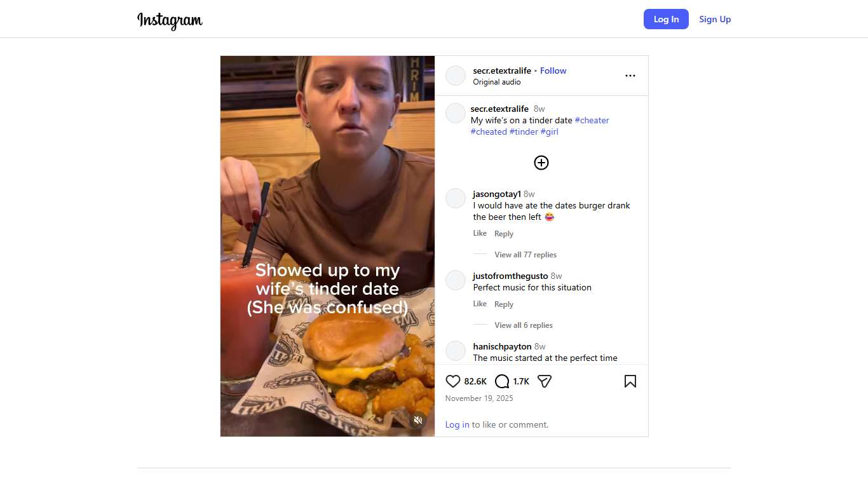The height and width of the screenshot is (488, 868).
Task: Open the three-dots more options menu
Action: [630, 76]
